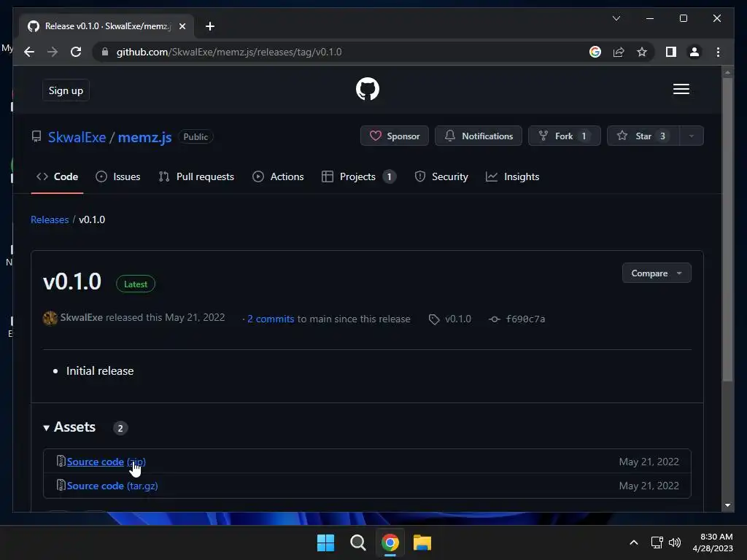
Task: Click the site lock icon
Action: [x=105, y=52]
